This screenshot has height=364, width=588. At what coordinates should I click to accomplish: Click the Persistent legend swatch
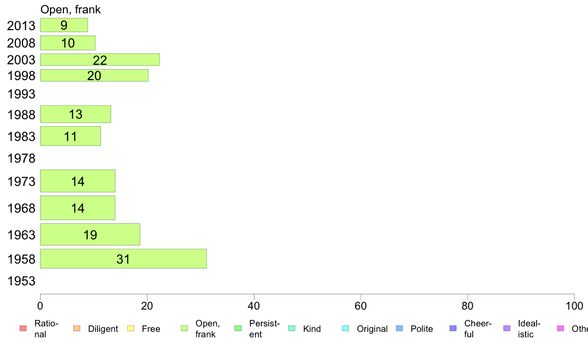pyautogui.click(x=238, y=328)
